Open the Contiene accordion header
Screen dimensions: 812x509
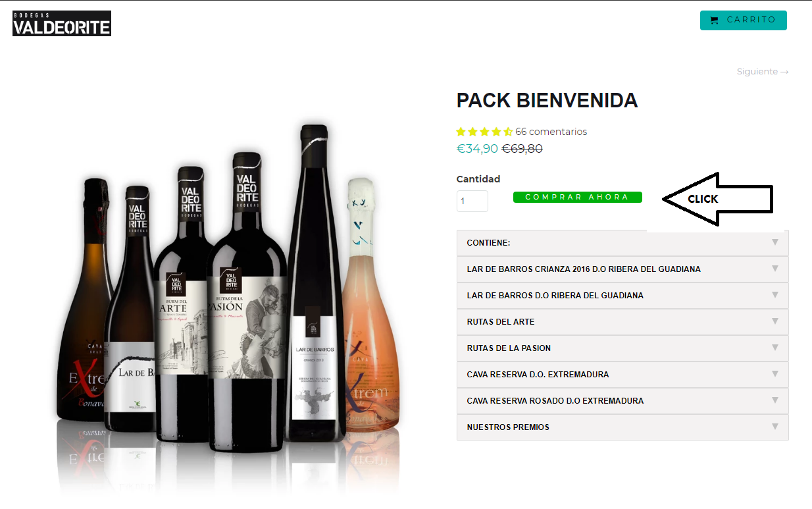622,243
